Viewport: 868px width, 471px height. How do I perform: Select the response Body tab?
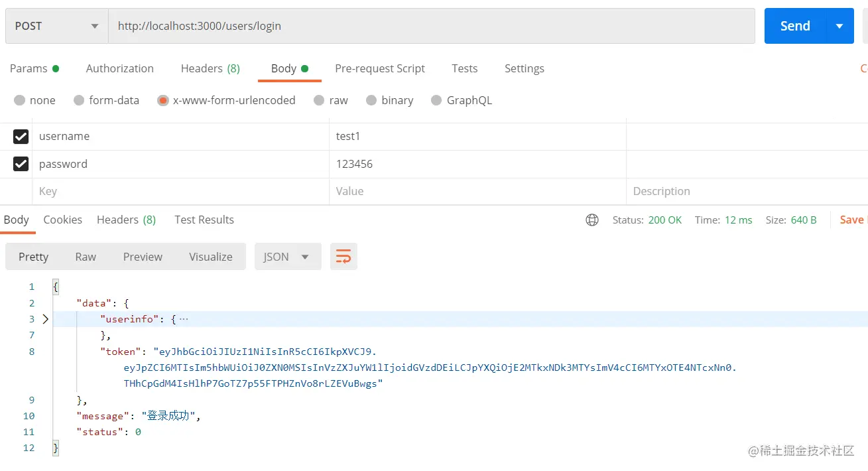tap(17, 220)
